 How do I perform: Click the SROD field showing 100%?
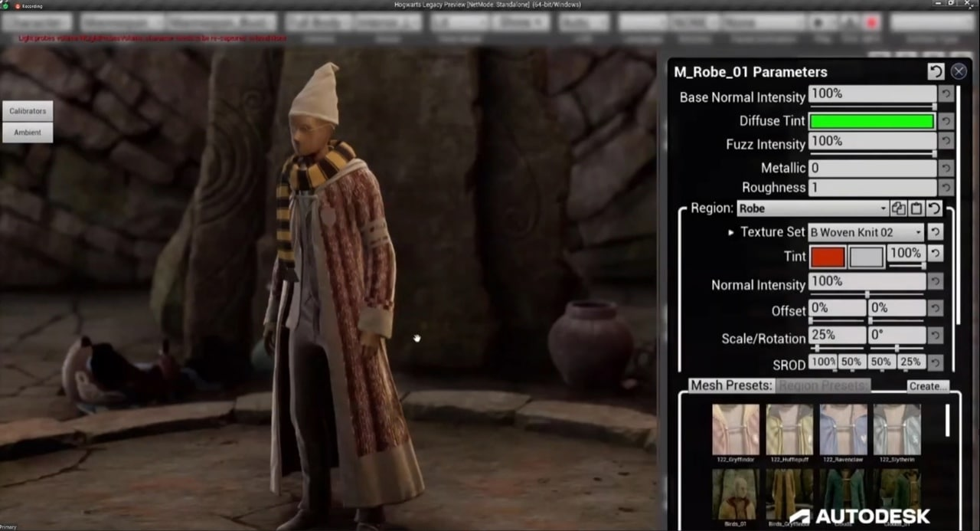[823, 362]
